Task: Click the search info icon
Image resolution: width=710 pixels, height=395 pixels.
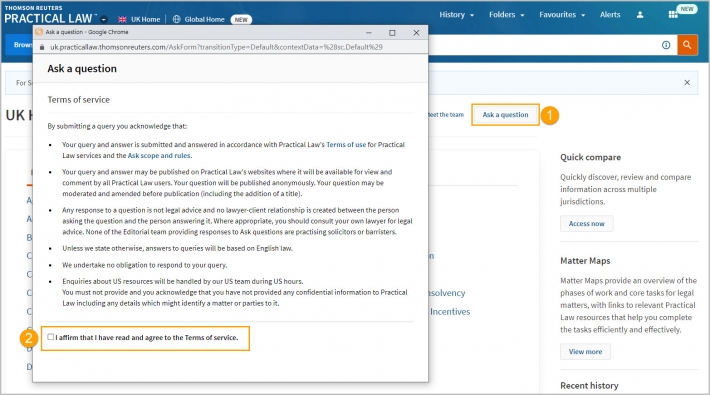Action: coord(666,45)
